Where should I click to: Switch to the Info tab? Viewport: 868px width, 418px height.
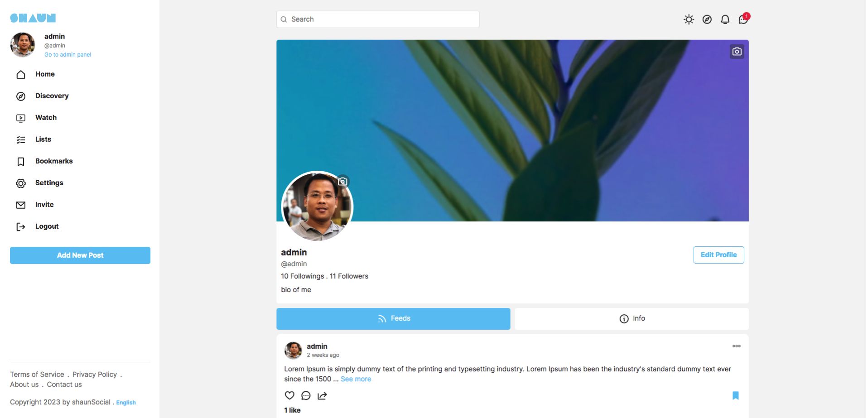632,319
